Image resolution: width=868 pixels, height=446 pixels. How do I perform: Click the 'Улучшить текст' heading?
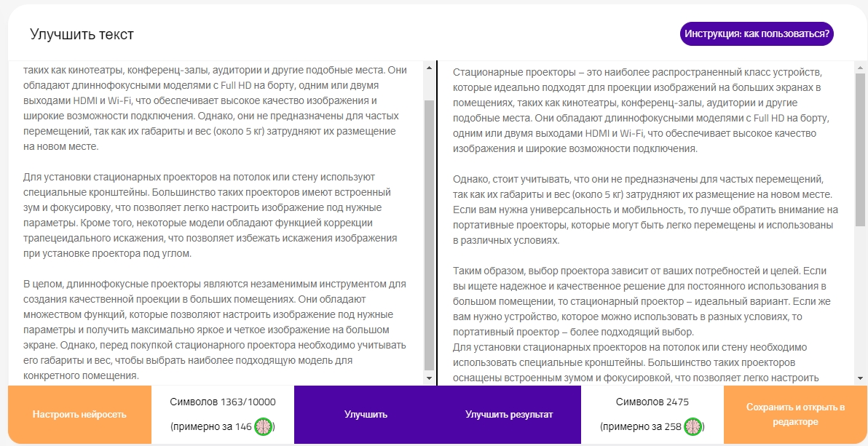pos(82,34)
